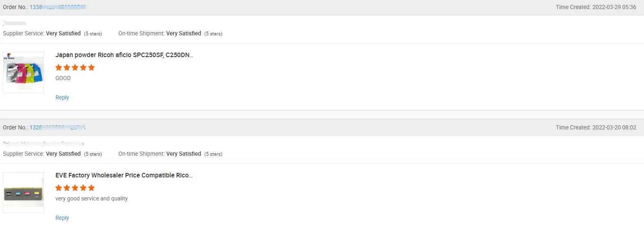Click fourth star of EVE Factory review

[83, 188]
